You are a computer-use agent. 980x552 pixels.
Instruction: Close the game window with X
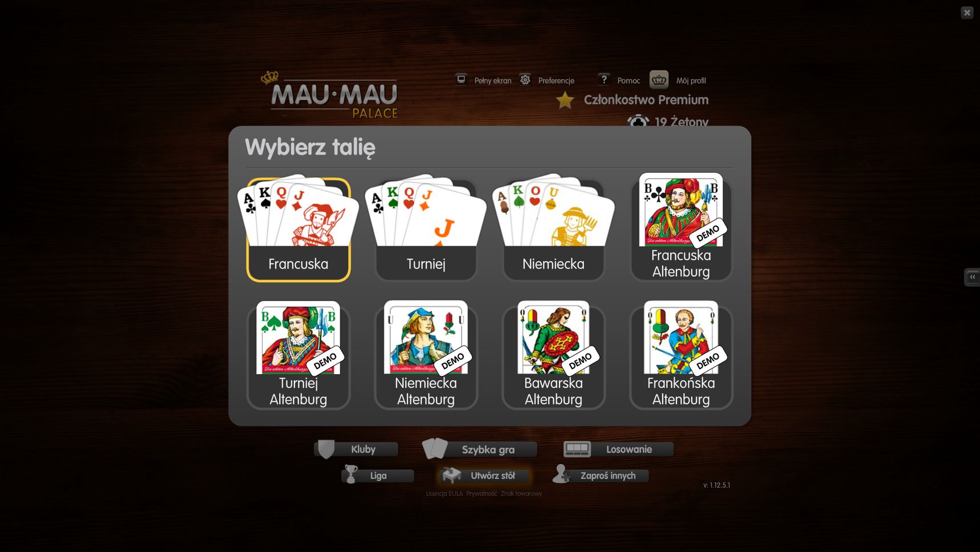967,13
